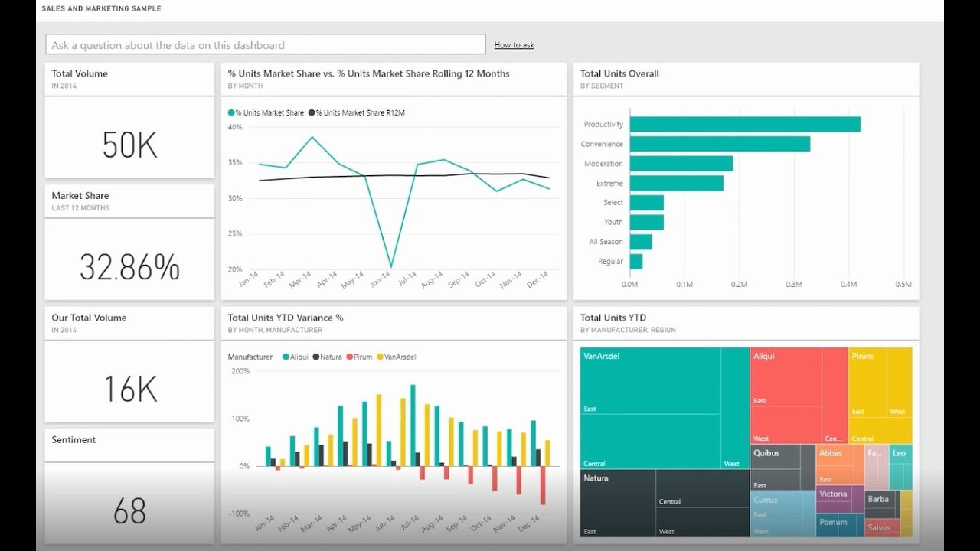The image size is (980, 551).
Task: Open the How to ask link
Action: pos(514,45)
